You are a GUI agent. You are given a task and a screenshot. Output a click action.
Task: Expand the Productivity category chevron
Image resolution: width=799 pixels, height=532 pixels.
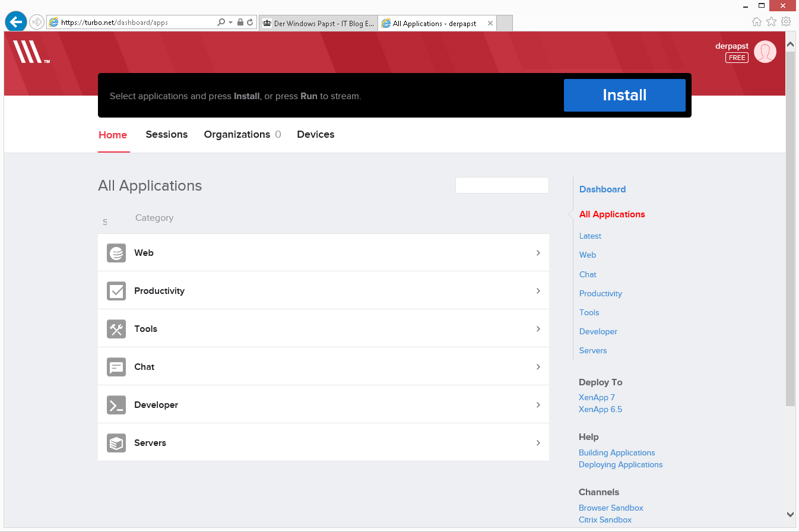coord(538,291)
